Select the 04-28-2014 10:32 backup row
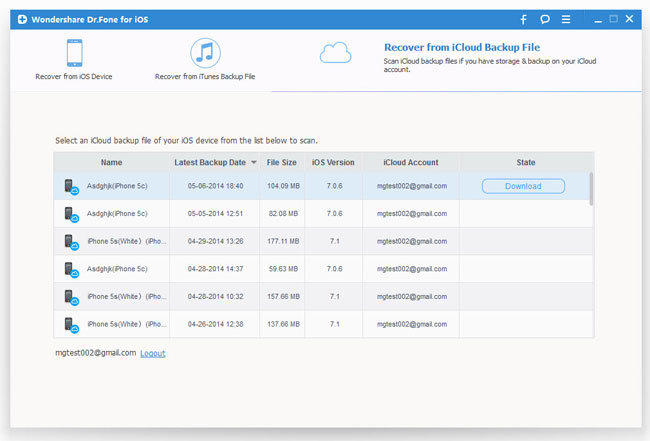The height and width of the screenshot is (441, 650). 213,296
